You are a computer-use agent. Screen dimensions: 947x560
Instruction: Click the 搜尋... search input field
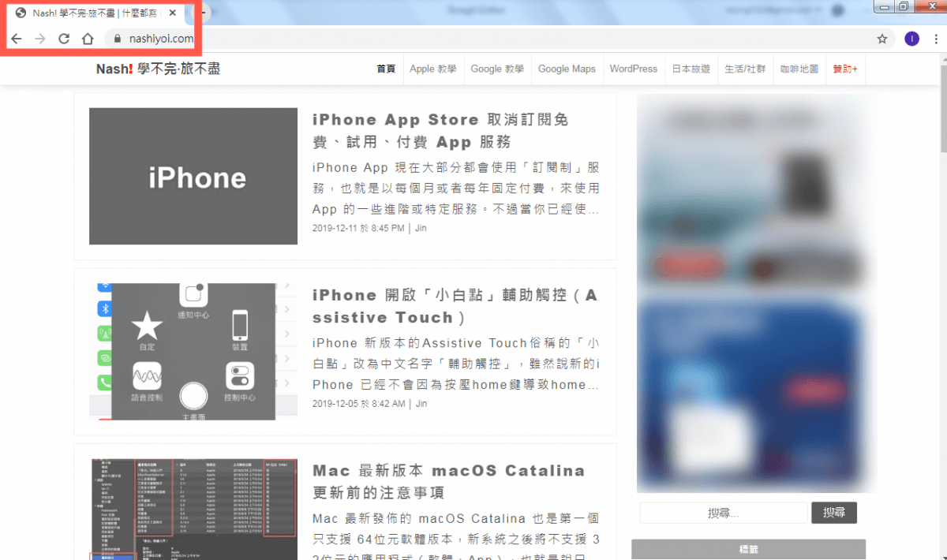pyautogui.click(x=723, y=513)
